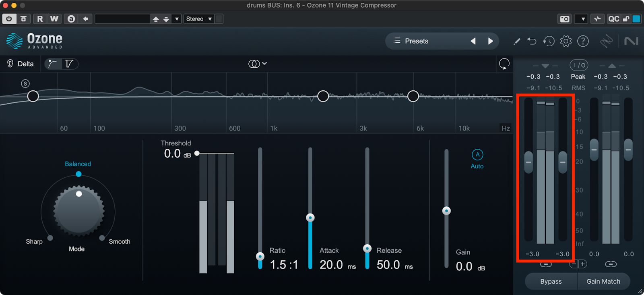
Task: Click the Attack slider handle
Action: coord(310,218)
